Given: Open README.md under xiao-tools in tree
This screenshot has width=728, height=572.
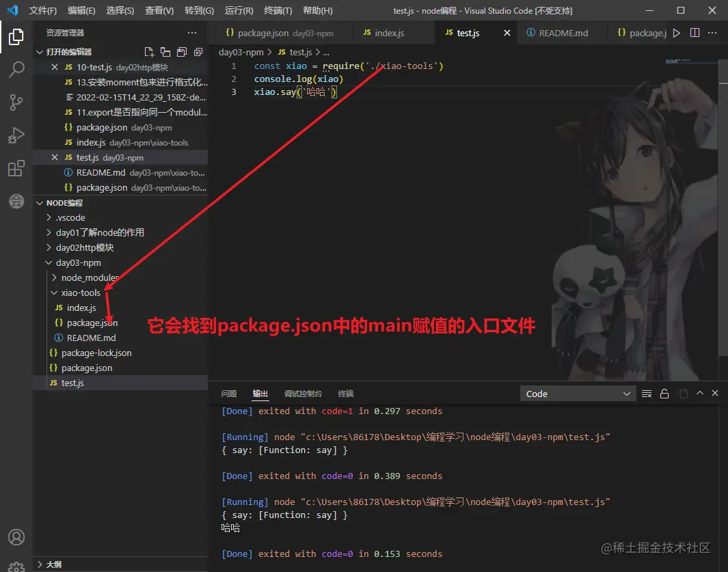Looking at the screenshot, I should [91, 338].
